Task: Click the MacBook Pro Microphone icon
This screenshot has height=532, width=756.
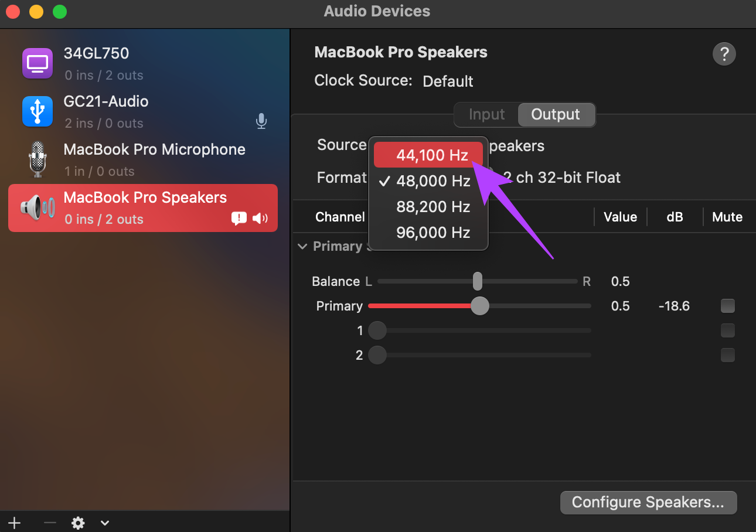Action: pyautogui.click(x=38, y=159)
